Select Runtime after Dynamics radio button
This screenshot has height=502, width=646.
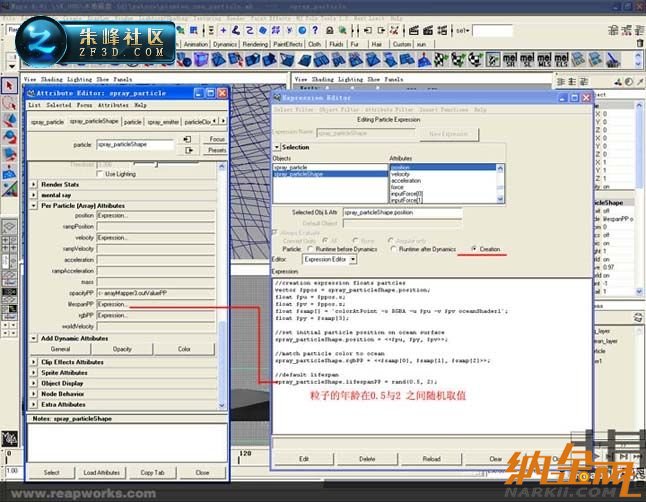point(393,249)
